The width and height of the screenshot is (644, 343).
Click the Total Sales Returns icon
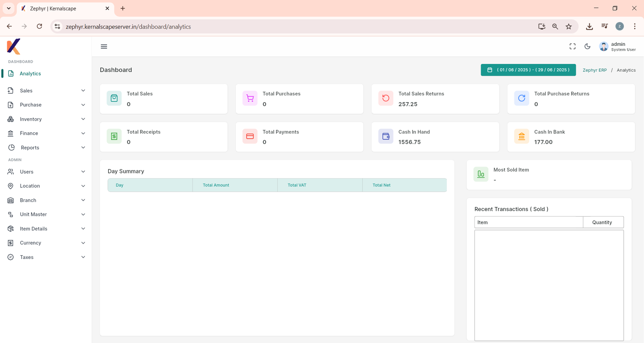[386, 98]
